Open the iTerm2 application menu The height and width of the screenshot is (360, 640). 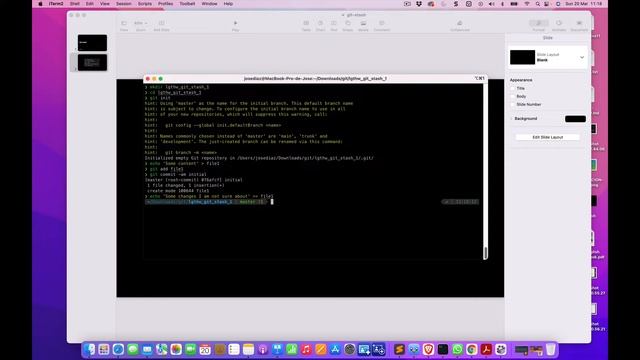56,4
